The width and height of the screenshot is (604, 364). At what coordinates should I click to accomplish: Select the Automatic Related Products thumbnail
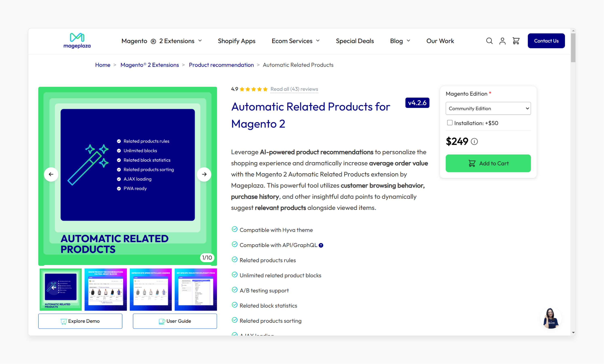60,289
